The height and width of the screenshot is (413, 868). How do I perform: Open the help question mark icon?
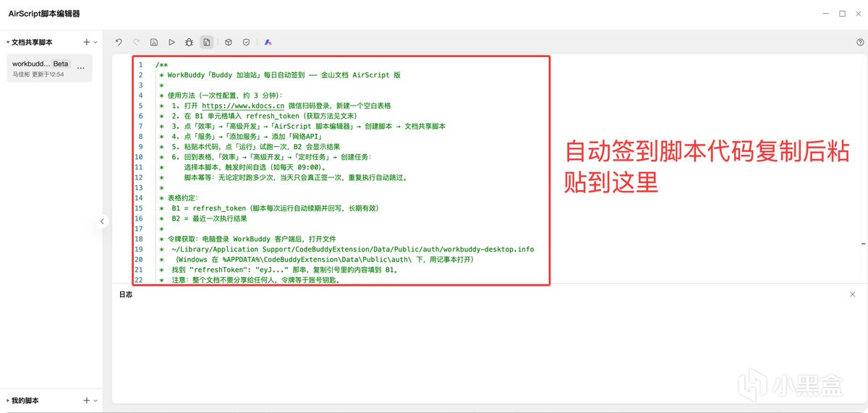pyautogui.click(x=860, y=43)
